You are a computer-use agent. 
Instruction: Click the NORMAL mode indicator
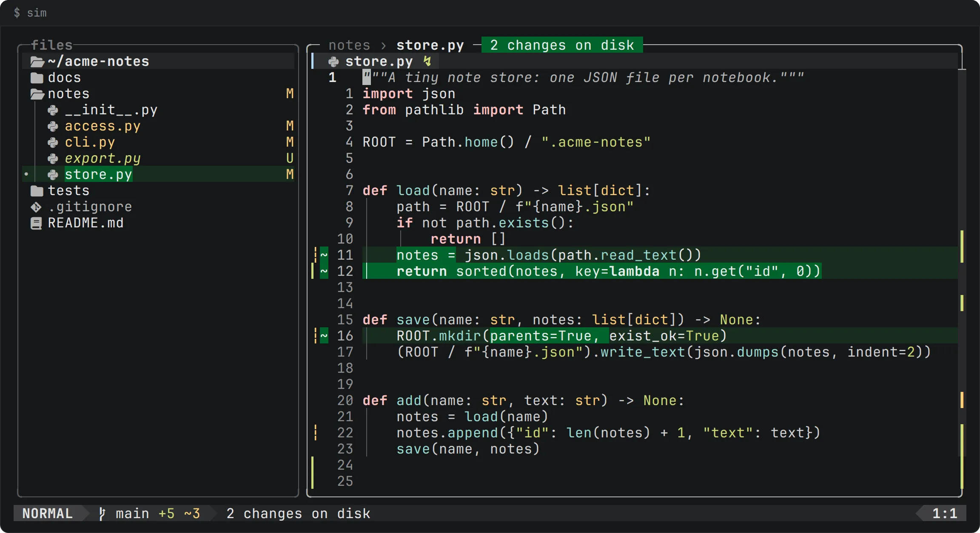pyautogui.click(x=47, y=513)
